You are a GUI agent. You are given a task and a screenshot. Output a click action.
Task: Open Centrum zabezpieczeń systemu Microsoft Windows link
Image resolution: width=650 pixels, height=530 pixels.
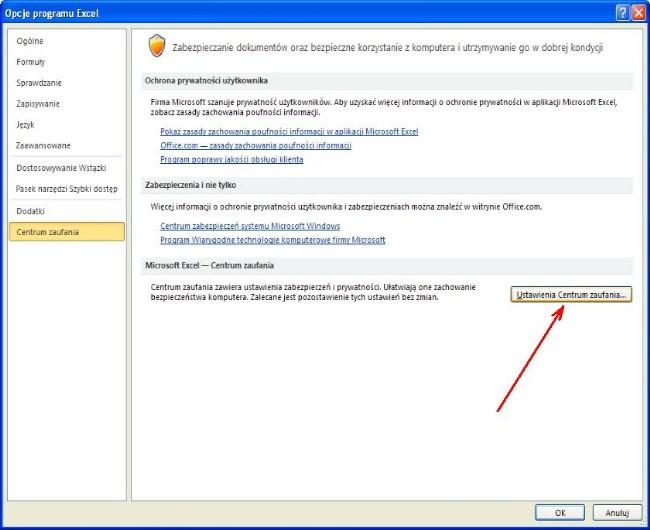pyautogui.click(x=250, y=226)
